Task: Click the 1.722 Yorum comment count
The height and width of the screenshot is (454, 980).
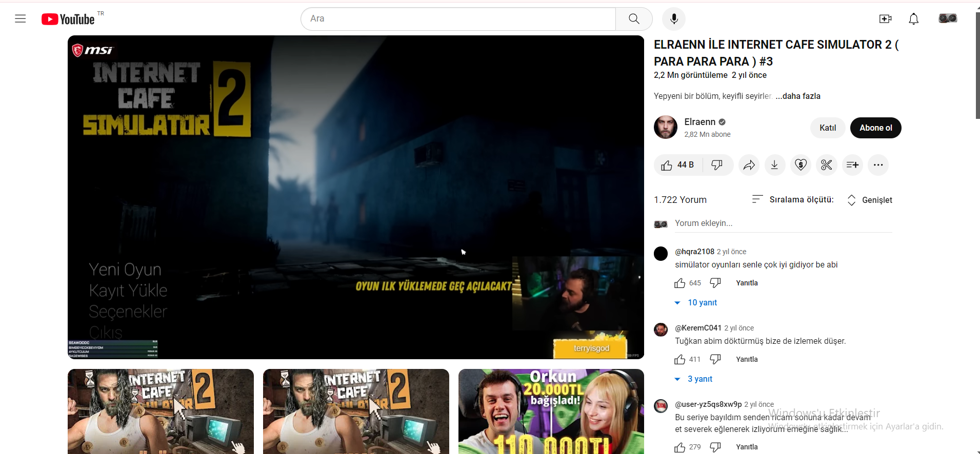Action: tap(680, 200)
